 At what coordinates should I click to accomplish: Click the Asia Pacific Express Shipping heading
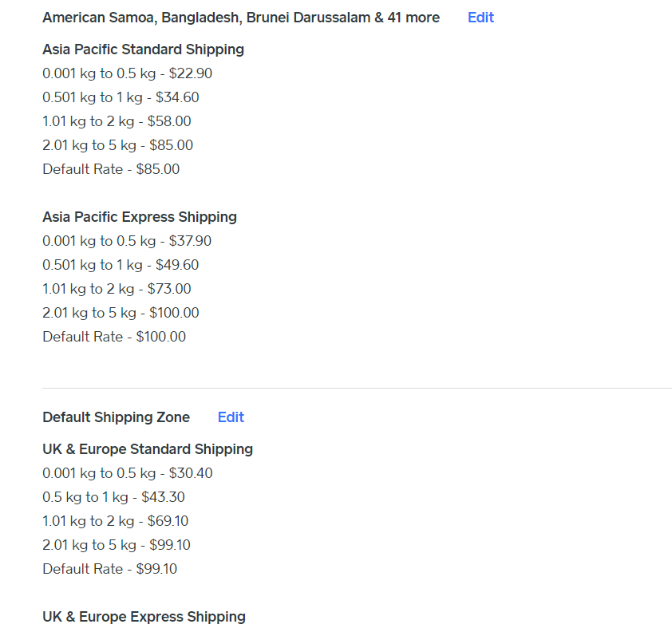140,217
